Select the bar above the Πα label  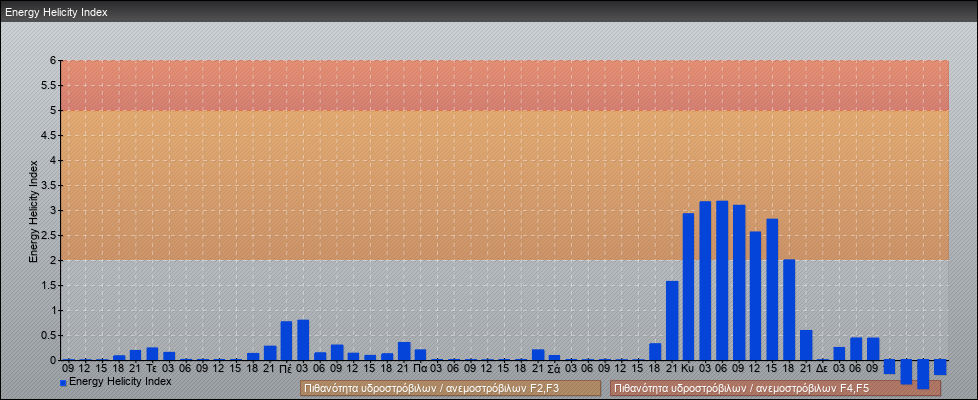point(420,354)
